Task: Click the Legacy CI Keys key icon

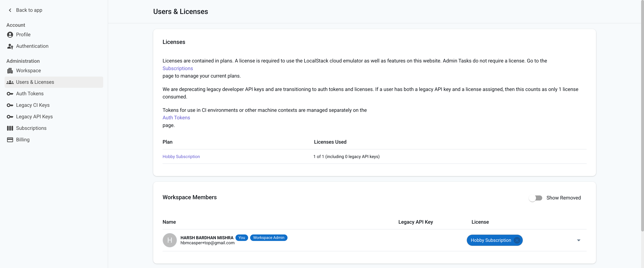Action: pyautogui.click(x=10, y=105)
